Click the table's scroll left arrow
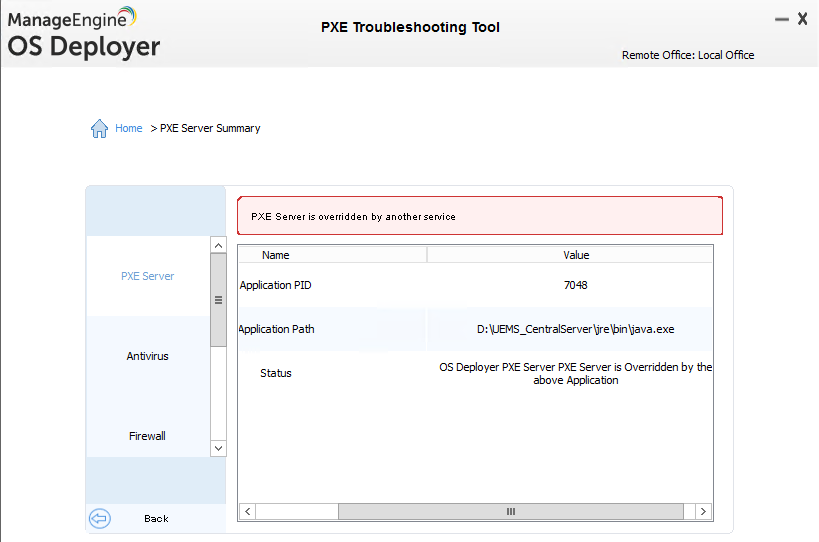This screenshot has height=542, width=819. tap(248, 512)
